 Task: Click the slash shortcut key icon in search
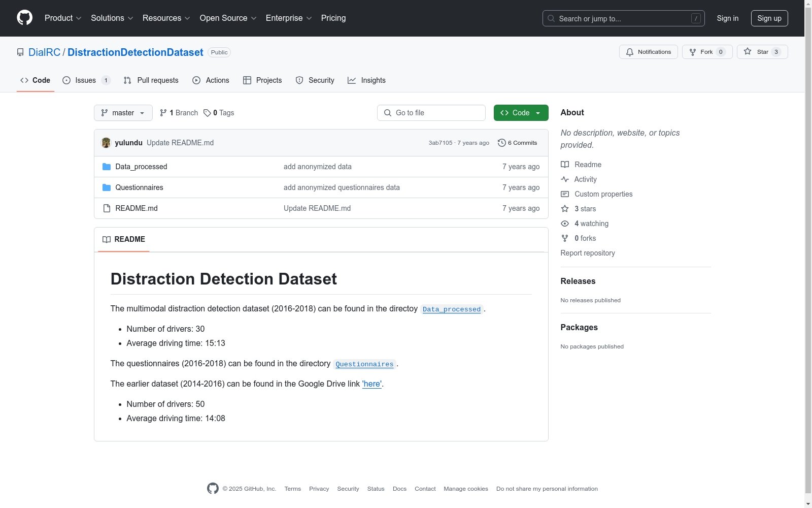point(696,18)
